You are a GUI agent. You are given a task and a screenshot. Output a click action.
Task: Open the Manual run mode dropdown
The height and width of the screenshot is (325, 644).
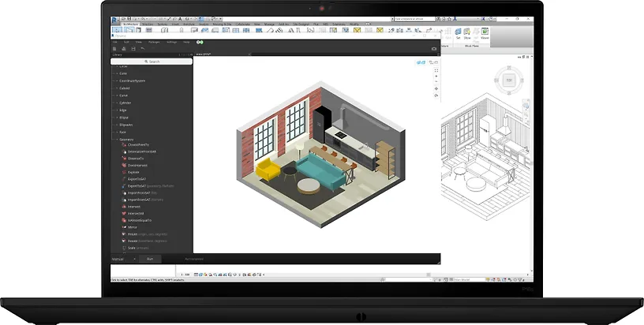pyautogui.click(x=124, y=258)
